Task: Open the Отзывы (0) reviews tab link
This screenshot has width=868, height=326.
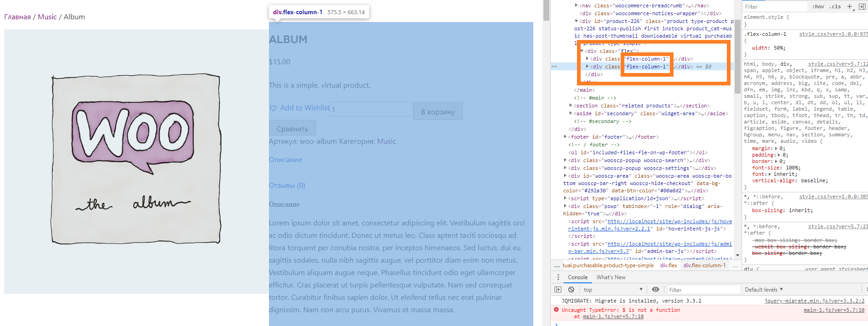Action: click(x=287, y=185)
